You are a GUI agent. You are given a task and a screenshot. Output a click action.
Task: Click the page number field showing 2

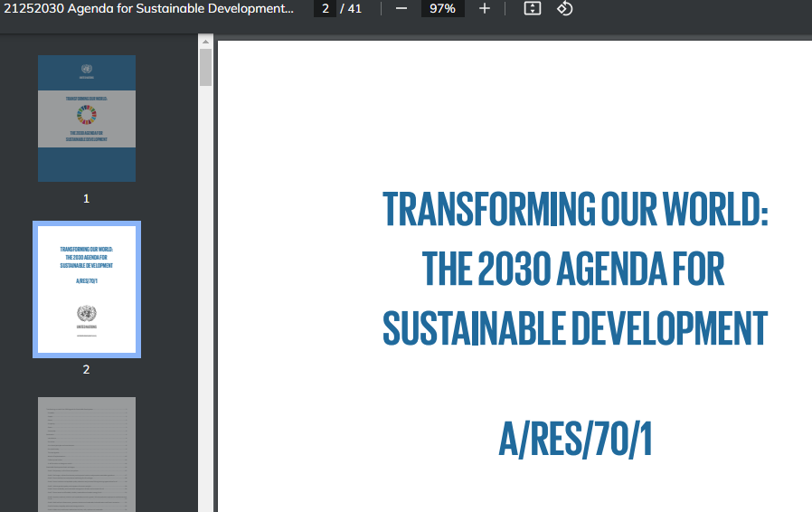coord(326,9)
